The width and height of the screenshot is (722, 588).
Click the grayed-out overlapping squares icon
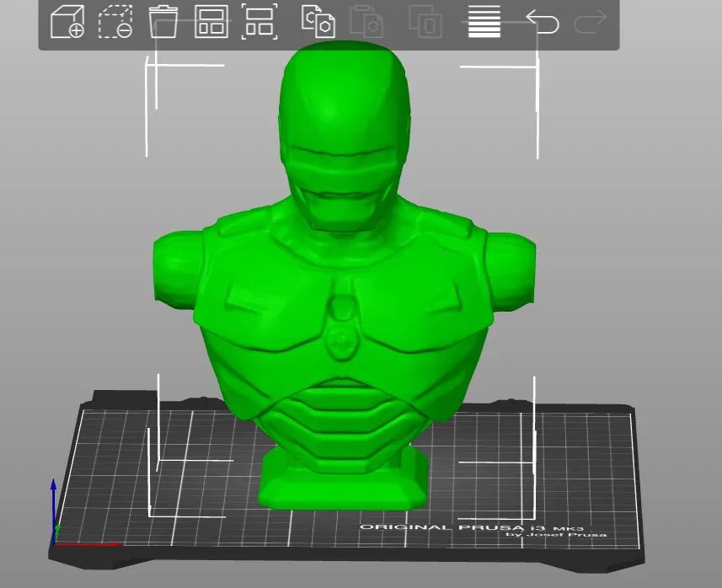coord(426,22)
